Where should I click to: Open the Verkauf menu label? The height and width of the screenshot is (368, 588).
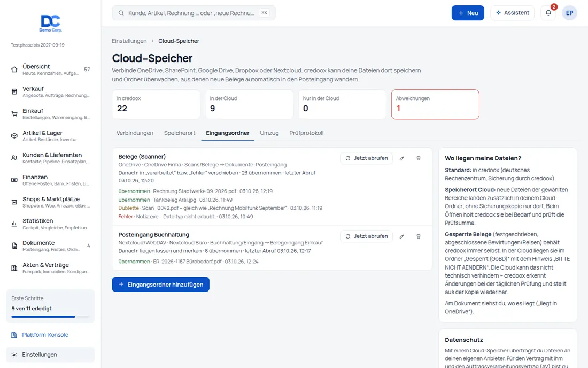tap(33, 89)
